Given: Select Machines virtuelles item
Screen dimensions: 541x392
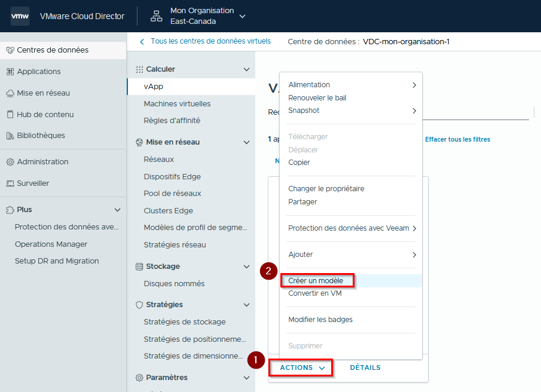Looking at the screenshot, I should point(177,104).
